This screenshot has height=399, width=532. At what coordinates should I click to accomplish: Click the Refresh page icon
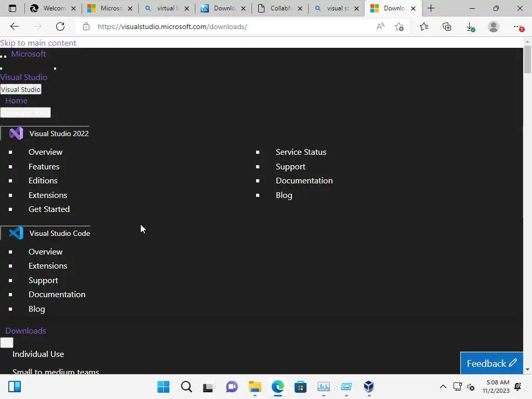(60, 26)
